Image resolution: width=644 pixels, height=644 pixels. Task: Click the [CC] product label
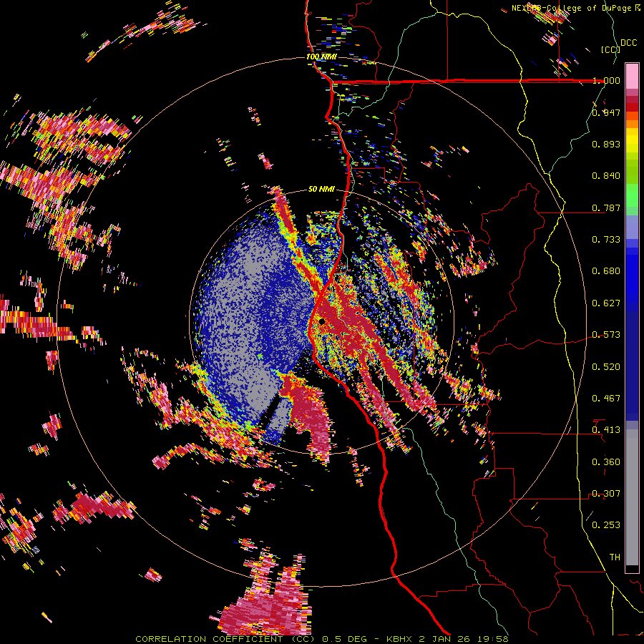pos(610,49)
